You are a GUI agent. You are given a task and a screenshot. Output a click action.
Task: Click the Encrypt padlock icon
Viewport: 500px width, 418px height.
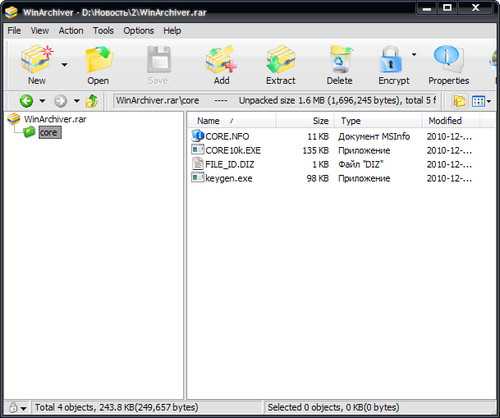[391, 60]
